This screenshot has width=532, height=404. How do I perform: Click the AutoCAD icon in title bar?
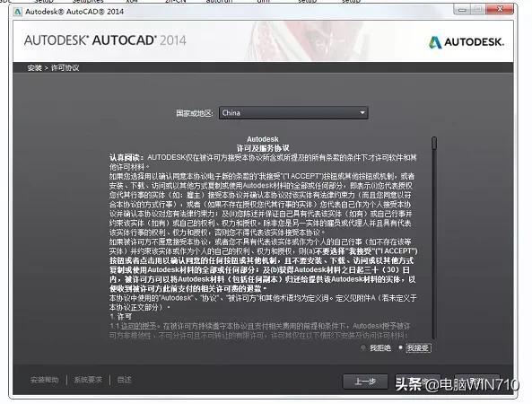point(18,12)
